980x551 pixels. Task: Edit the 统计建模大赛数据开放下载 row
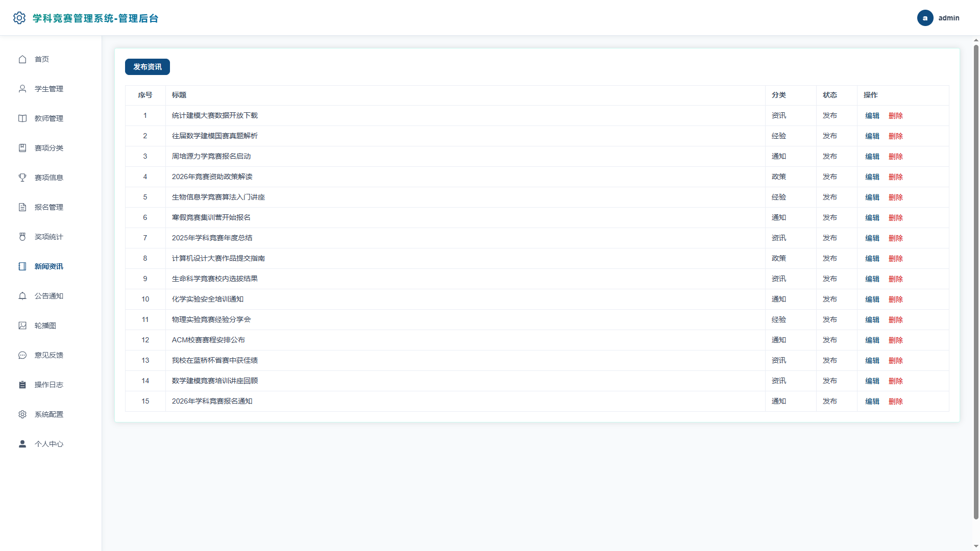(x=872, y=116)
